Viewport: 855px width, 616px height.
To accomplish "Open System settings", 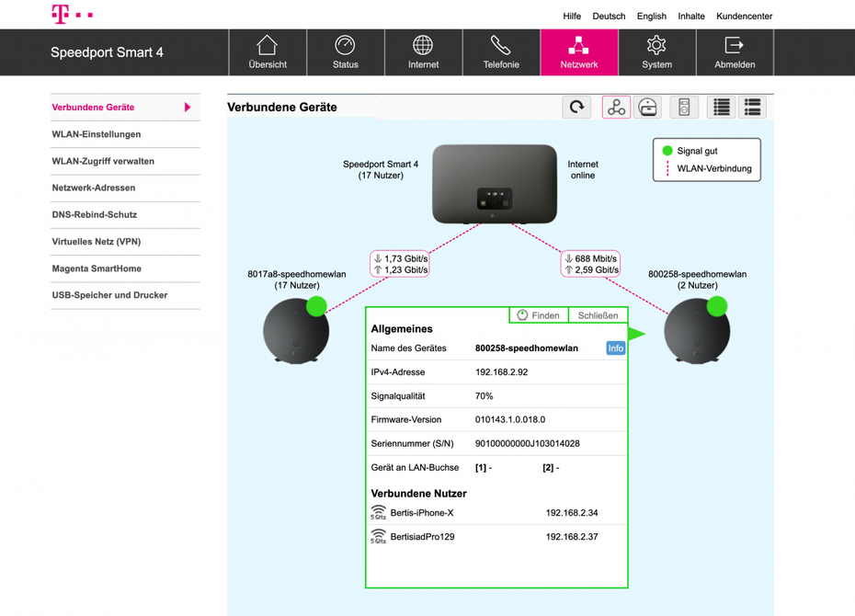I will click(x=656, y=52).
